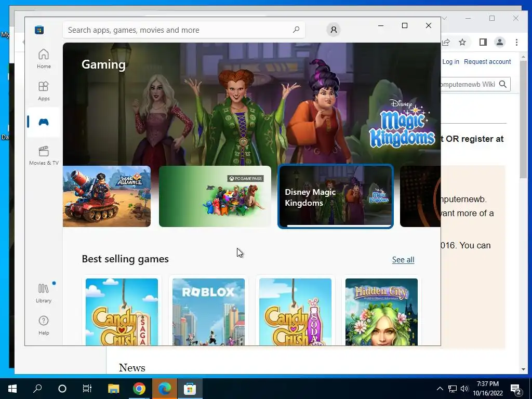Click the Chrome share page icon
Screen dimensions: 532x399
point(446,42)
